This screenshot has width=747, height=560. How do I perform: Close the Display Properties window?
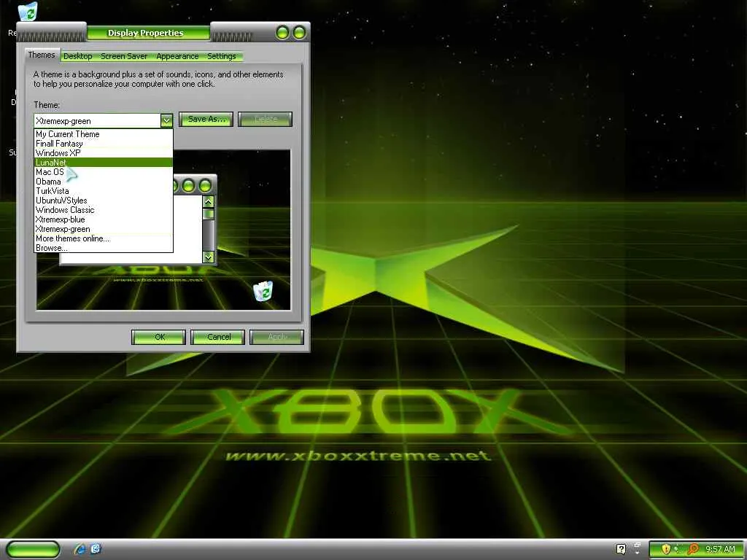(x=300, y=32)
